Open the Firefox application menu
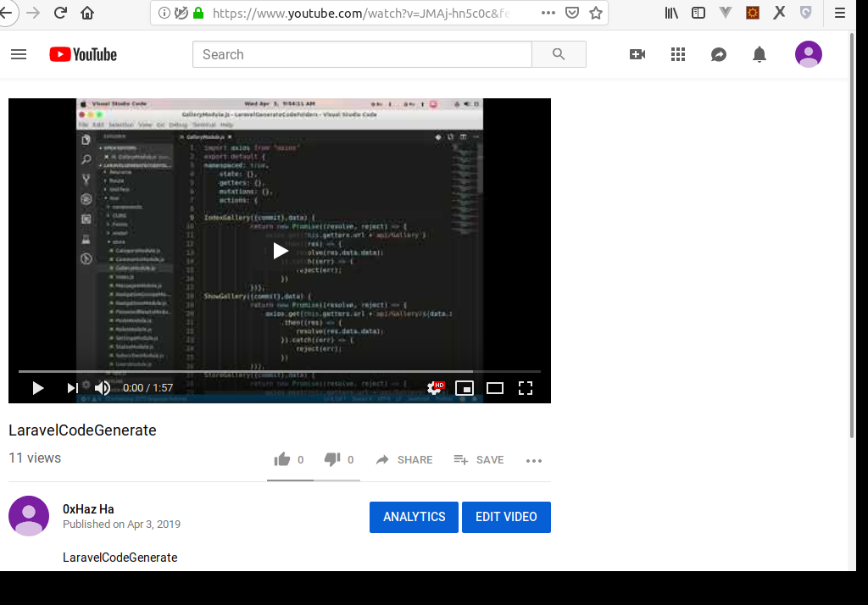Image resolution: width=868 pixels, height=605 pixels. pyautogui.click(x=840, y=13)
